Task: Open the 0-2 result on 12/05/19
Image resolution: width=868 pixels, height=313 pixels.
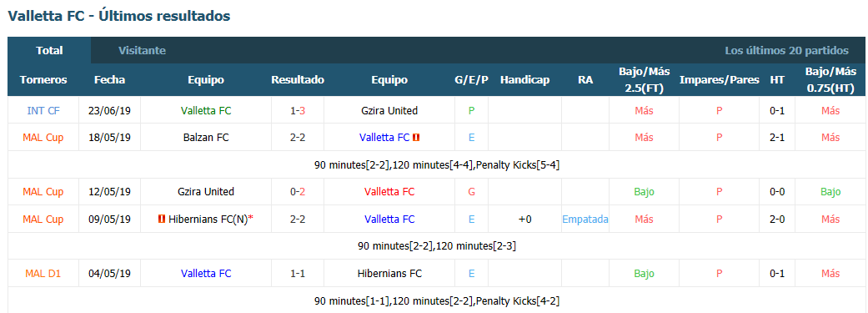Action: coord(298,192)
